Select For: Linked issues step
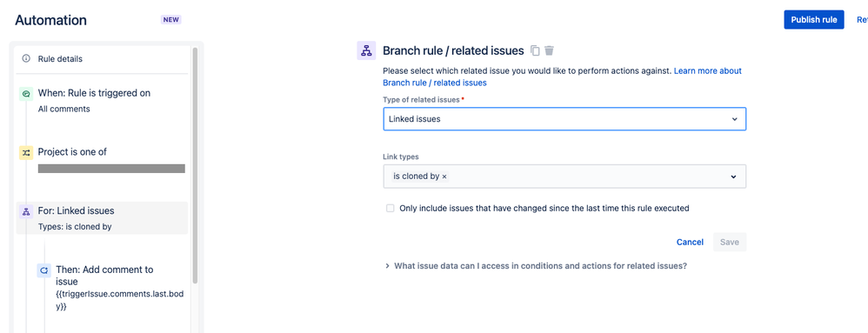Viewport: 868px width, 333px height. pyautogui.click(x=103, y=218)
